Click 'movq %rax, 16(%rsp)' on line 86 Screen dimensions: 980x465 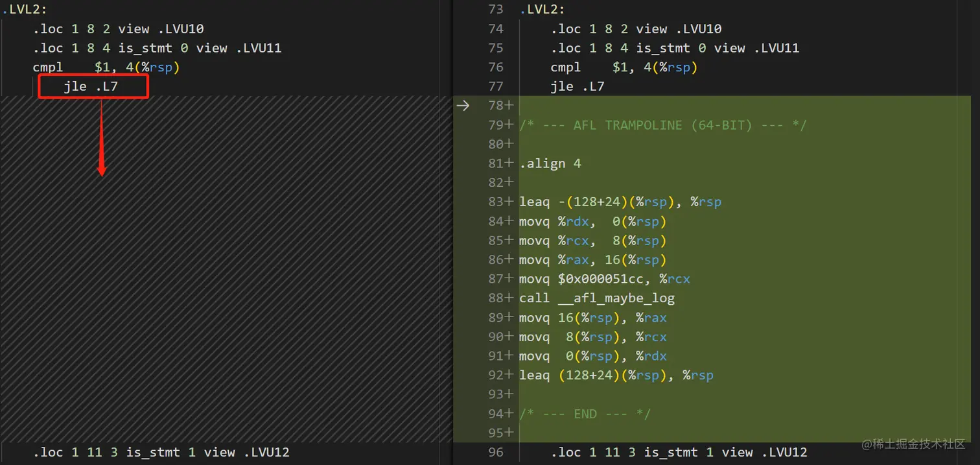click(593, 259)
